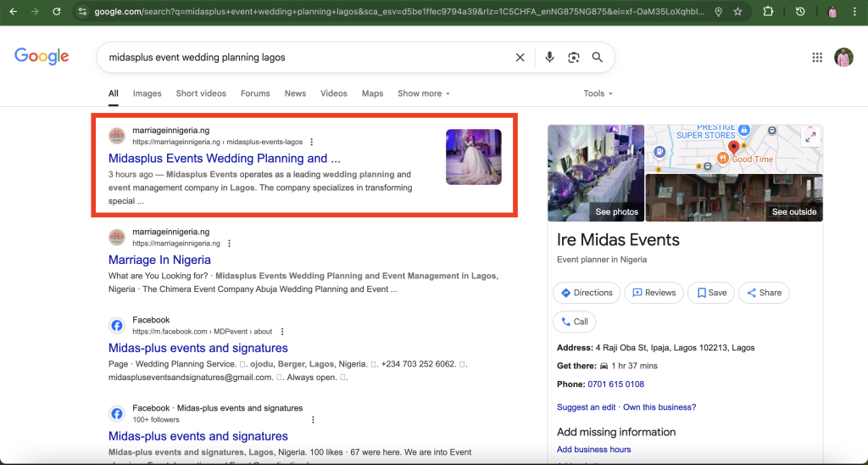This screenshot has width=868, height=465.
Task: Go back with browser back arrow
Action: (14, 12)
